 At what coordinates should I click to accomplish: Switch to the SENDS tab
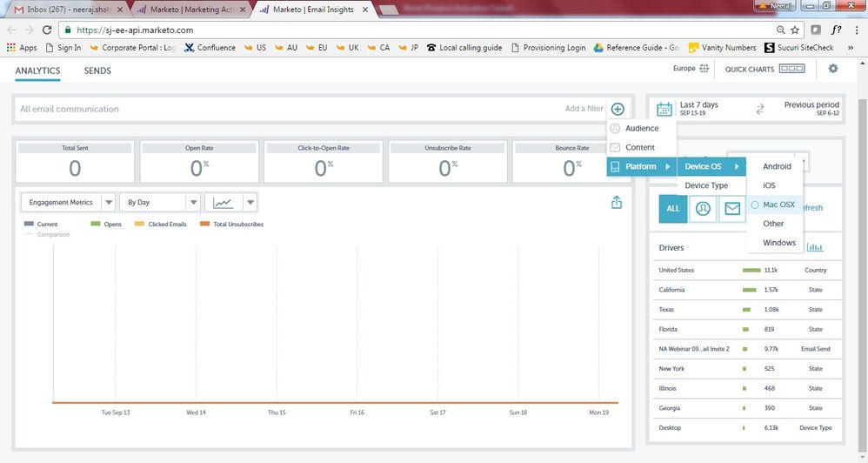click(x=97, y=70)
